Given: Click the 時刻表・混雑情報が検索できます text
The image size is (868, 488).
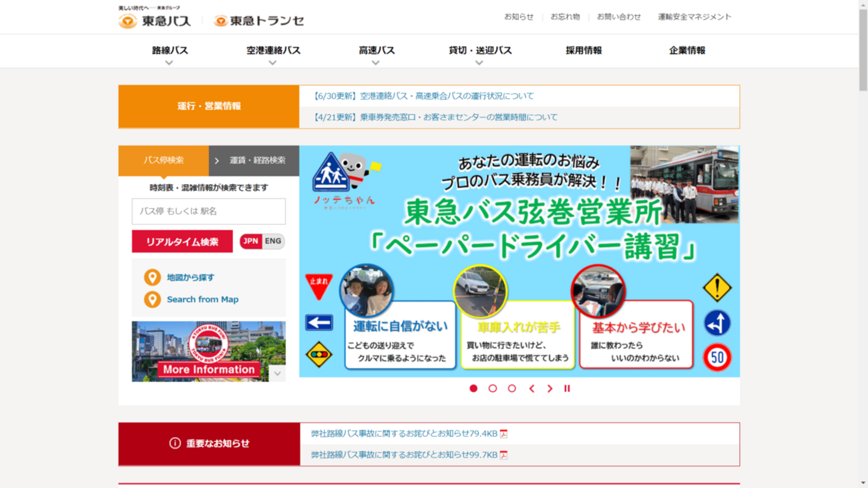Looking at the screenshot, I should tap(209, 188).
